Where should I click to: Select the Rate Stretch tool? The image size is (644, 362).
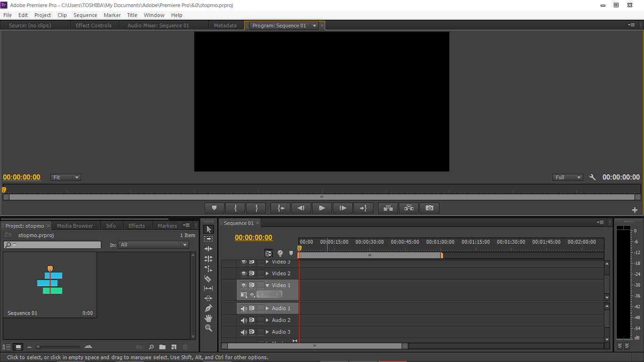tap(208, 269)
